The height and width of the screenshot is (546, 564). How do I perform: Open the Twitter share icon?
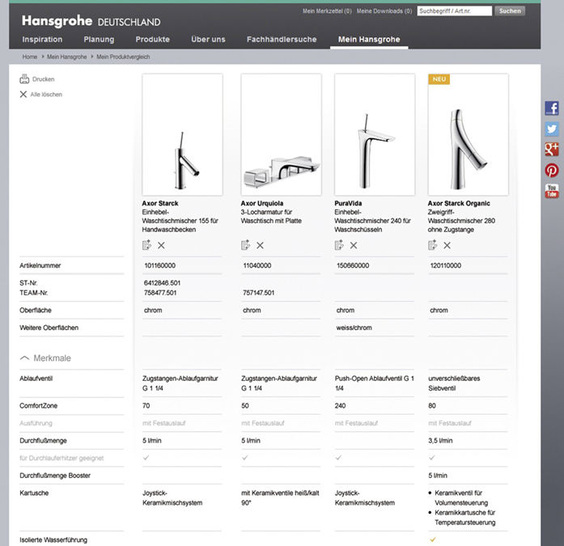pos(551,129)
